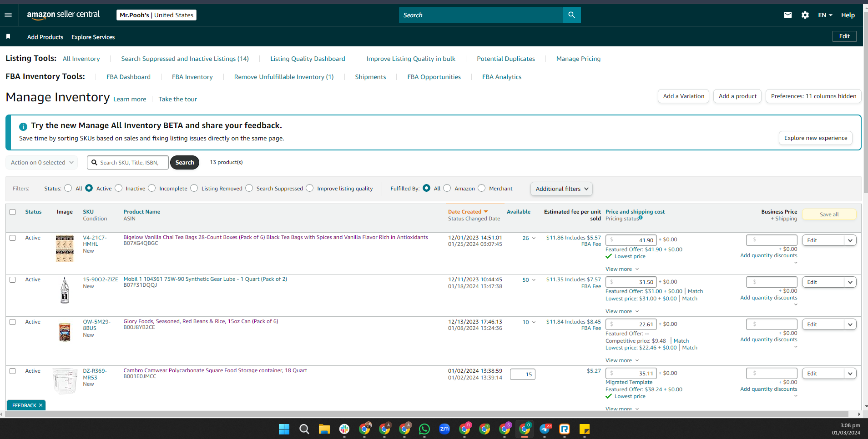Open the Glory Foods can thumbnail
Screen dimensions: 868x439
pyautogui.click(x=65, y=332)
